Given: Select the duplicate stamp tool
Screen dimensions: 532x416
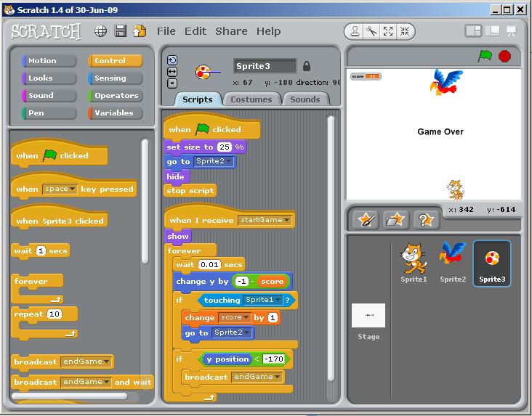Looking at the screenshot, I should [x=355, y=31].
